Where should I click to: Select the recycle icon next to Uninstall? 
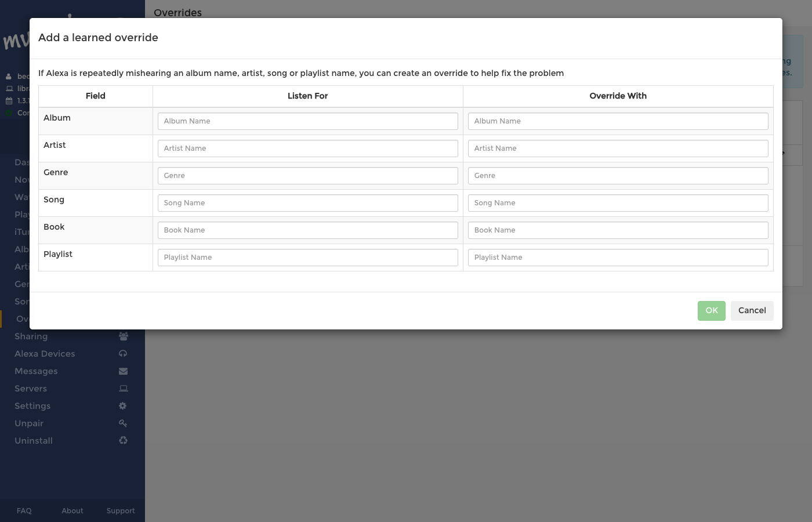coord(123,440)
